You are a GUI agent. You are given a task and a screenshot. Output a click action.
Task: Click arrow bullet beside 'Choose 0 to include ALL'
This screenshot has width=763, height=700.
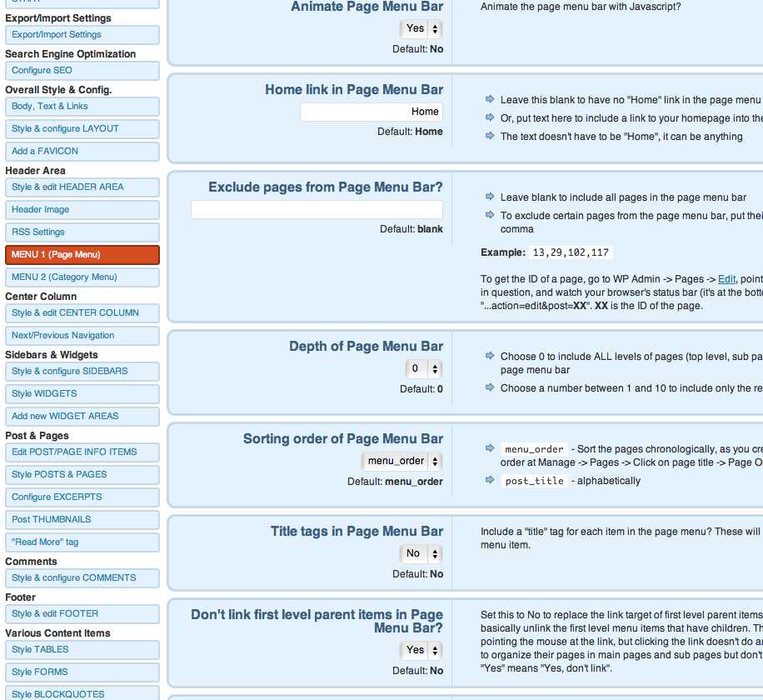[x=490, y=356]
